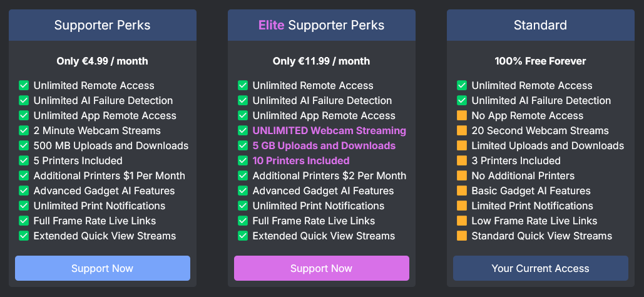644x297 pixels.
Task: Click the Your Current Access button
Action: (x=540, y=268)
